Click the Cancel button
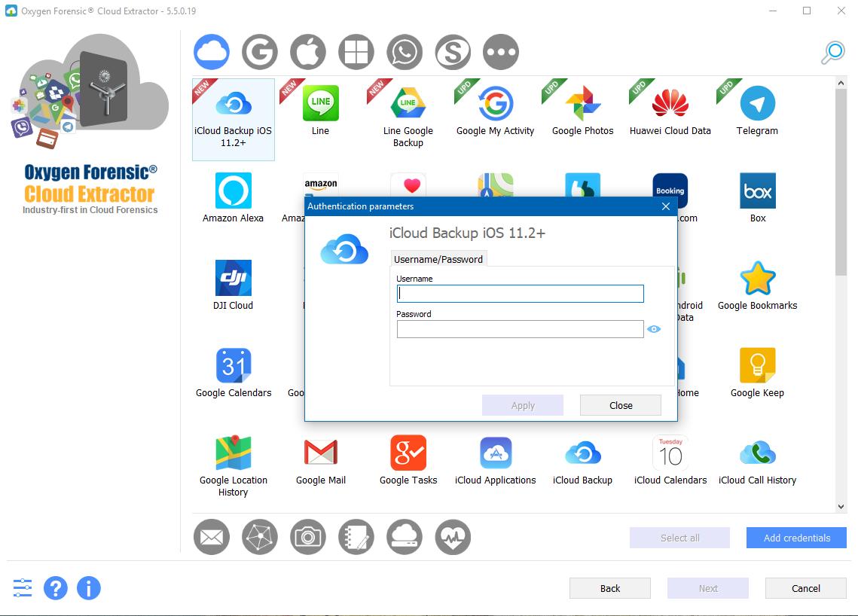 pos(805,588)
